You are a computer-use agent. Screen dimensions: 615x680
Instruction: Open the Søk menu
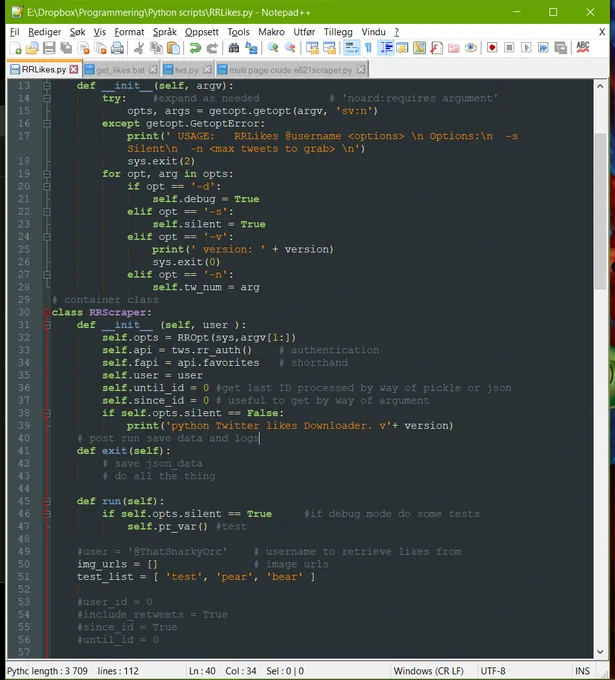pyautogui.click(x=77, y=32)
